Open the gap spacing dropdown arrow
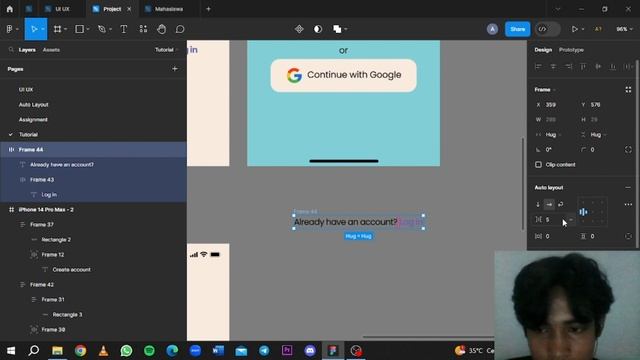 point(571,220)
